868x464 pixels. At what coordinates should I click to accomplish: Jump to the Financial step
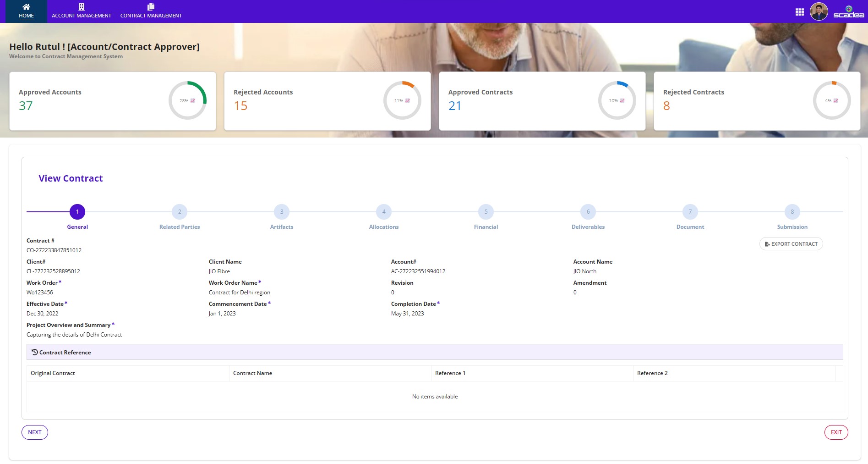[x=486, y=212]
